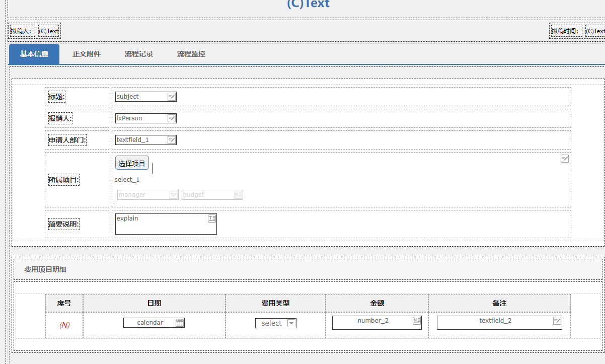605x364 pixels.
Task: Open the 流程监控 tab
Action: coord(191,54)
